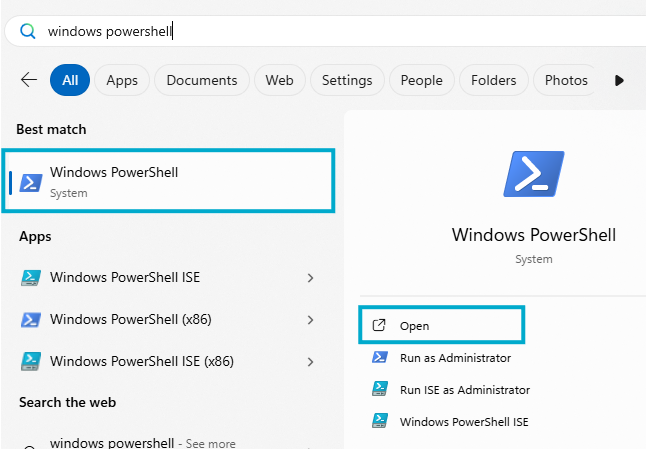Expand Windows PowerShell (x86) chevron

310,320
